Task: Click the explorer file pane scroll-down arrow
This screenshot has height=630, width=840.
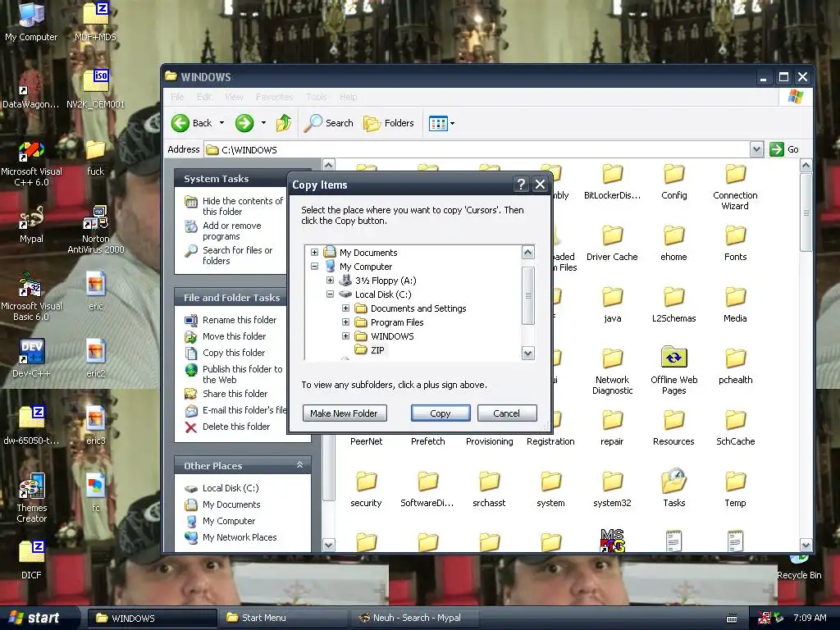Action: 806,546
